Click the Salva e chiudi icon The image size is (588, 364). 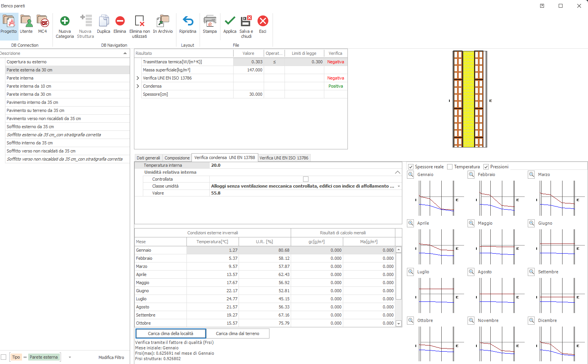[x=246, y=21]
